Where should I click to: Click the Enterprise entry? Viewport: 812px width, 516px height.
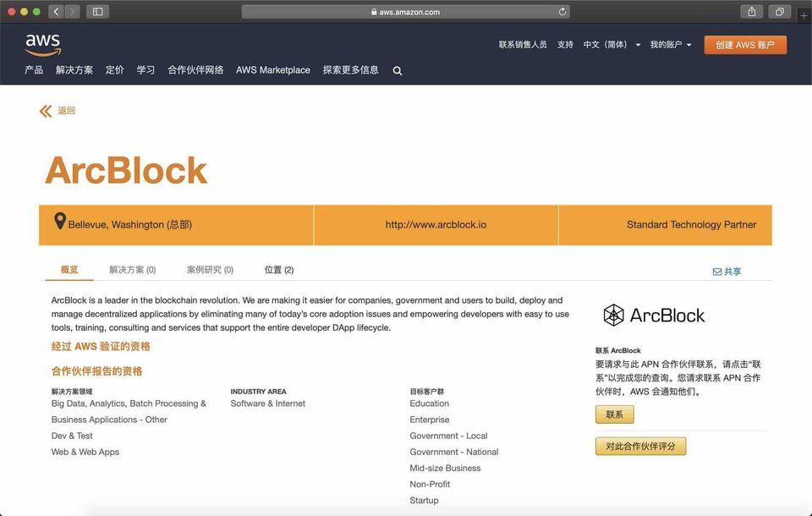pyautogui.click(x=430, y=420)
